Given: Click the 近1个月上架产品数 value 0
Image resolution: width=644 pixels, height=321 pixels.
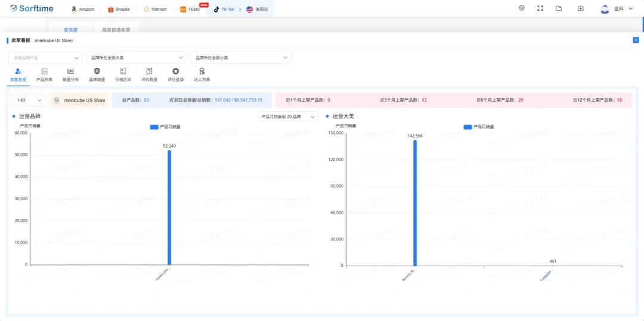Looking at the screenshot, I should [329, 100].
